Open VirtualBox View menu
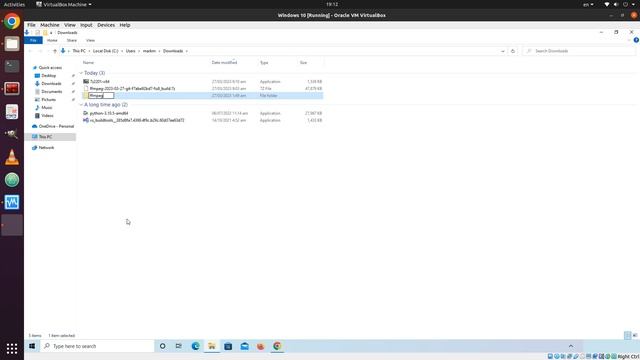 click(70, 25)
